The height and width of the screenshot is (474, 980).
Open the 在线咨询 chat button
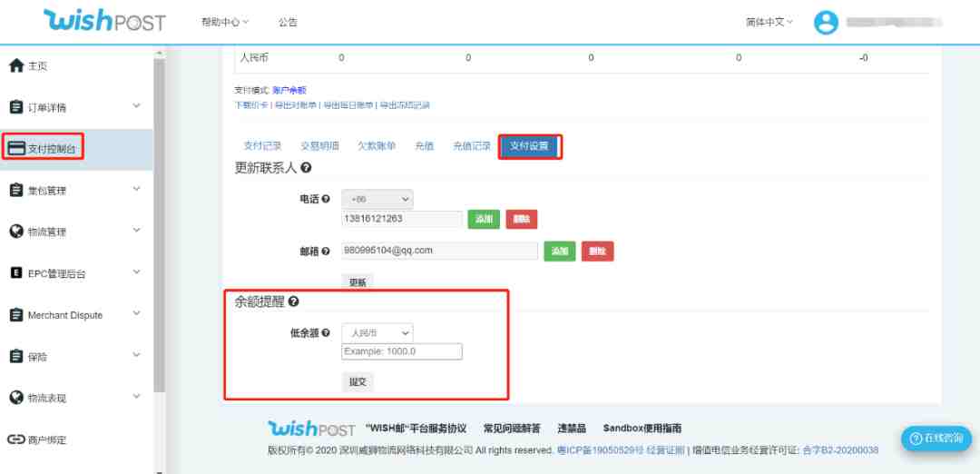point(936,438)
